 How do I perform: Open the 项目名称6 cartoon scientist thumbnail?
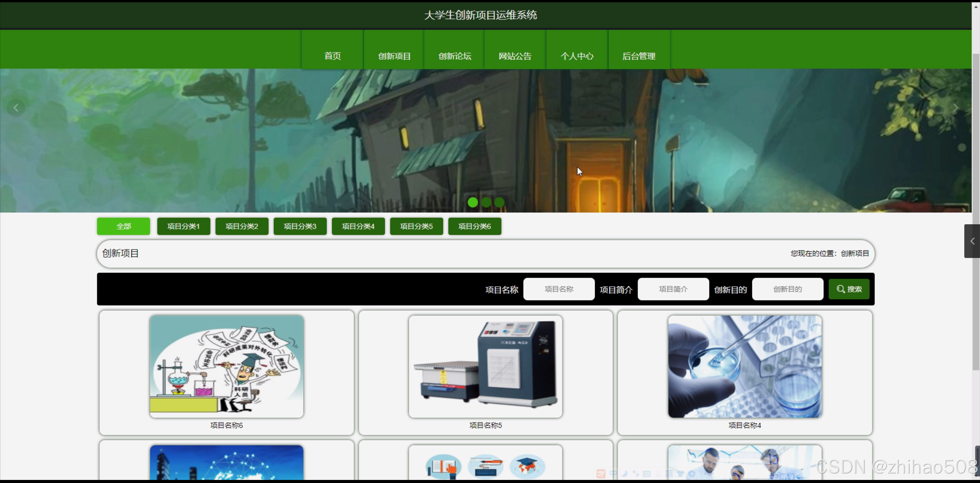pos(227,366)
